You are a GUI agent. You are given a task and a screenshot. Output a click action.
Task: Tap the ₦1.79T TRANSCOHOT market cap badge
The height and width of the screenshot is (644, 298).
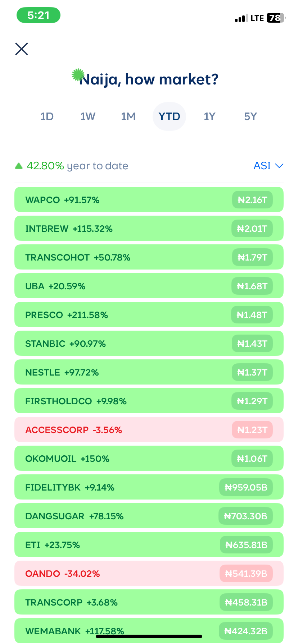(252, 257)
